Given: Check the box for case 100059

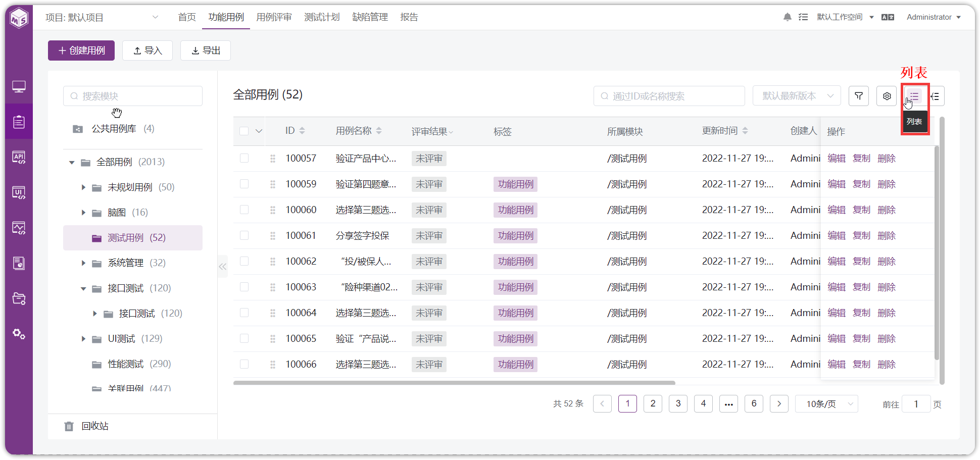Looking at the screenshot, I should (x=244, y=184).
